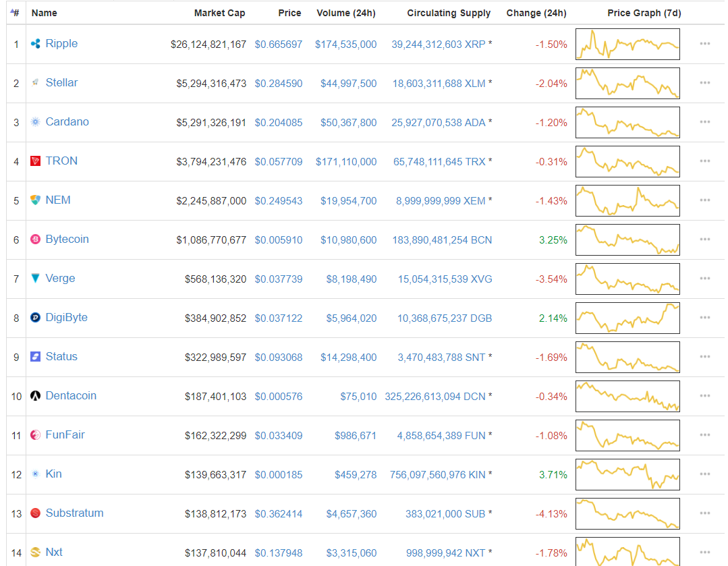This screenshot has height=566, width=728.
Task: Click the Cardano logo icon
Action: coord(35,121)
